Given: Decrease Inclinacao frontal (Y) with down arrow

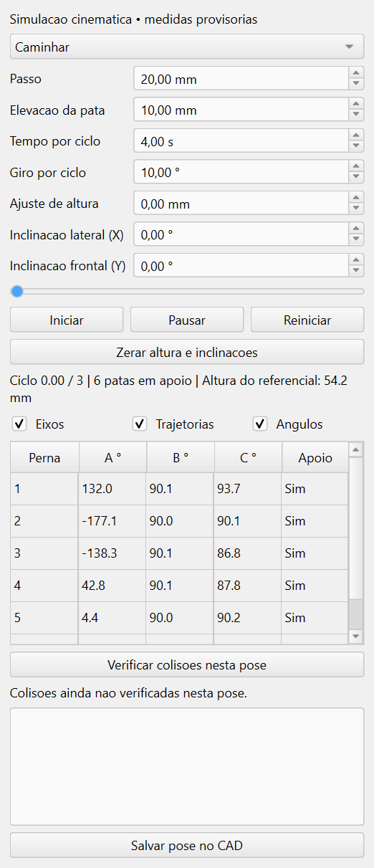Looking at the screenshot, I should (x=356, y=272).
